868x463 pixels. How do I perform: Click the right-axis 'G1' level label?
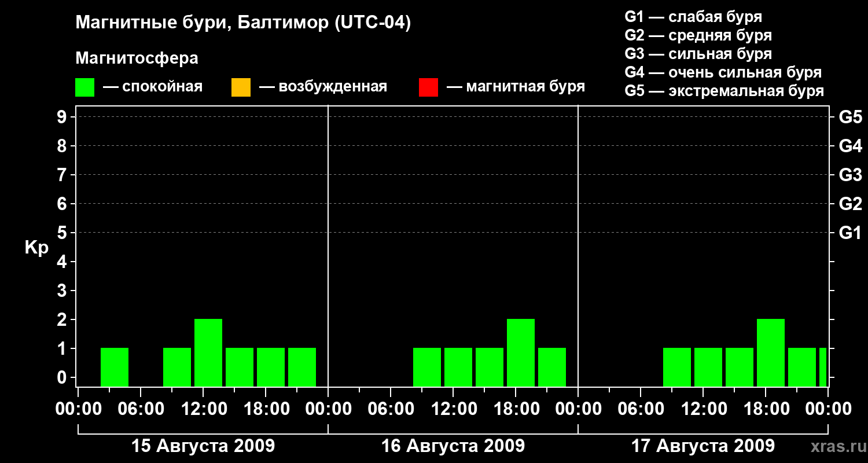coord(851,233)
